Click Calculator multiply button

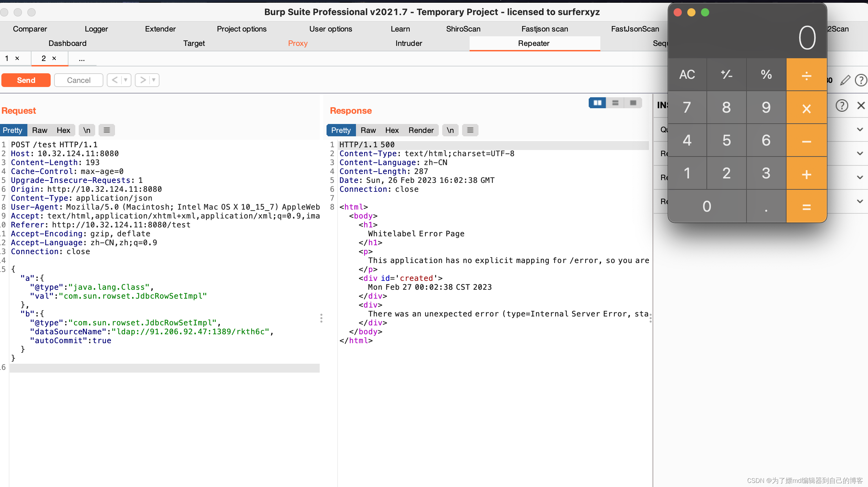pyautogui.click(x=807, y=108)
